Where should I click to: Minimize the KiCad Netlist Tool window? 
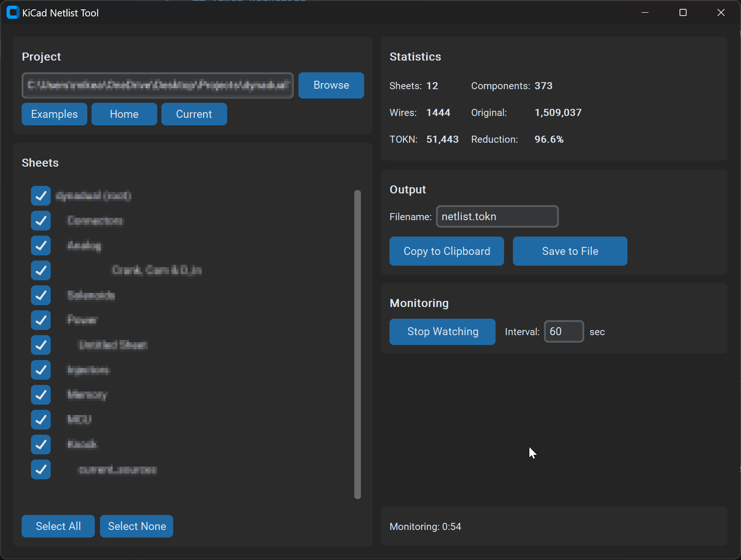tap(645, 13)
